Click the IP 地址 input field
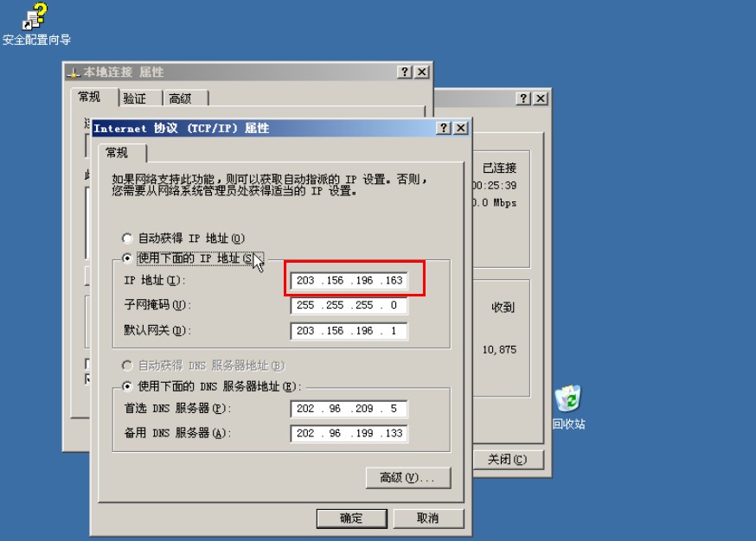This screenshot has width=756, height=541. (349, 280)
